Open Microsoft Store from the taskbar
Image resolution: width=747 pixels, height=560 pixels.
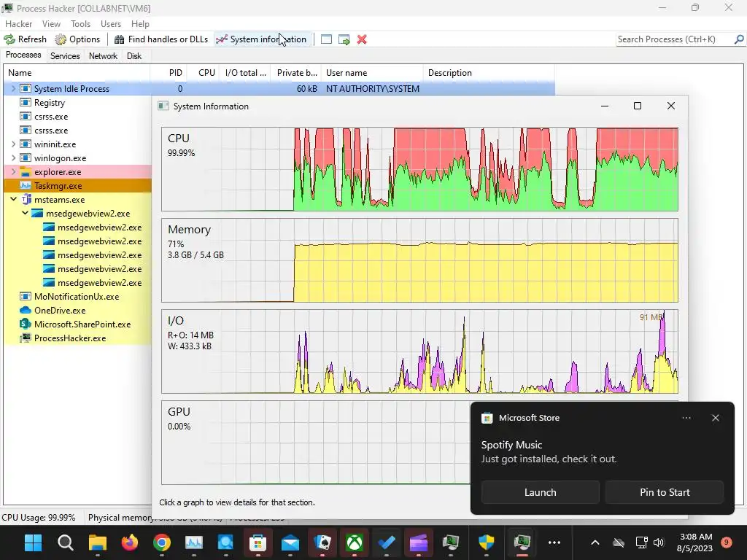pyautogui.click(x=258, y=542)
